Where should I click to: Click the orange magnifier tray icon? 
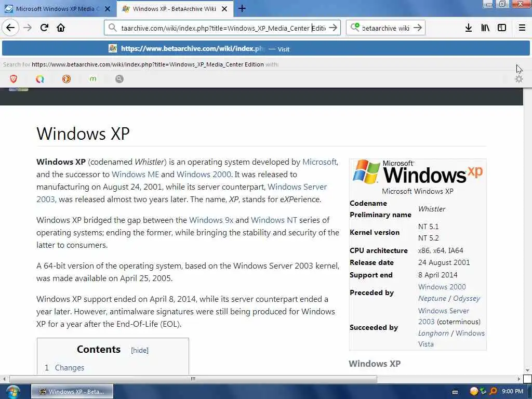(493, 391)
